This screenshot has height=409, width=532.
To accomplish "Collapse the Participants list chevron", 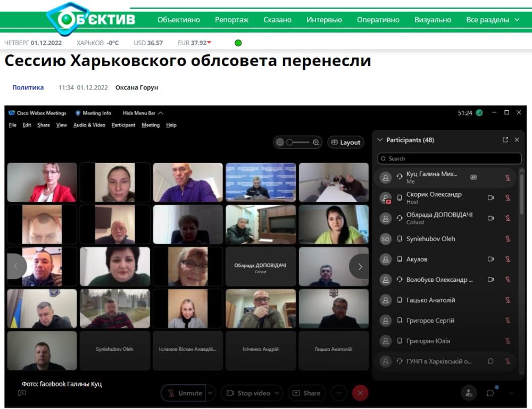I will [x=379, y=140].
